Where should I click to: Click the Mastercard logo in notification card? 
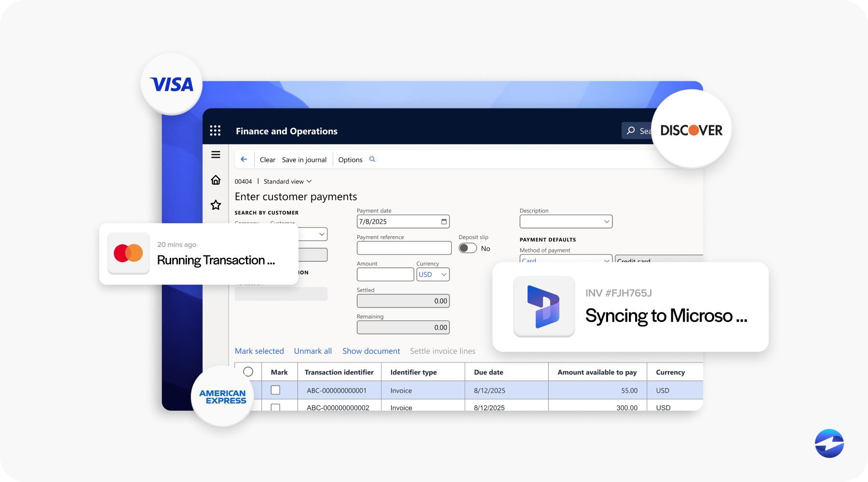(x=128, y=253)
